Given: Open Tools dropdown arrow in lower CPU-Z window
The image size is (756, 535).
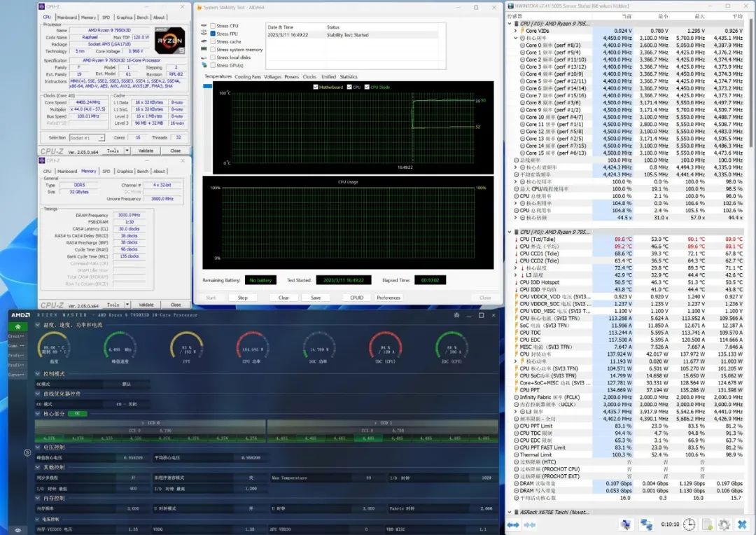Looking at the screenshot, I should coord(127,305).
